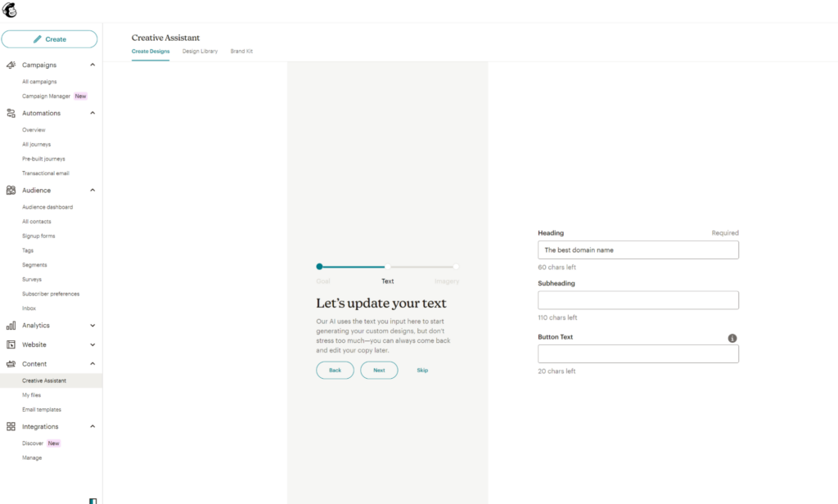Click the Button Text info icon
This screenshot has width=838, height=504.
tap(732, 339)
